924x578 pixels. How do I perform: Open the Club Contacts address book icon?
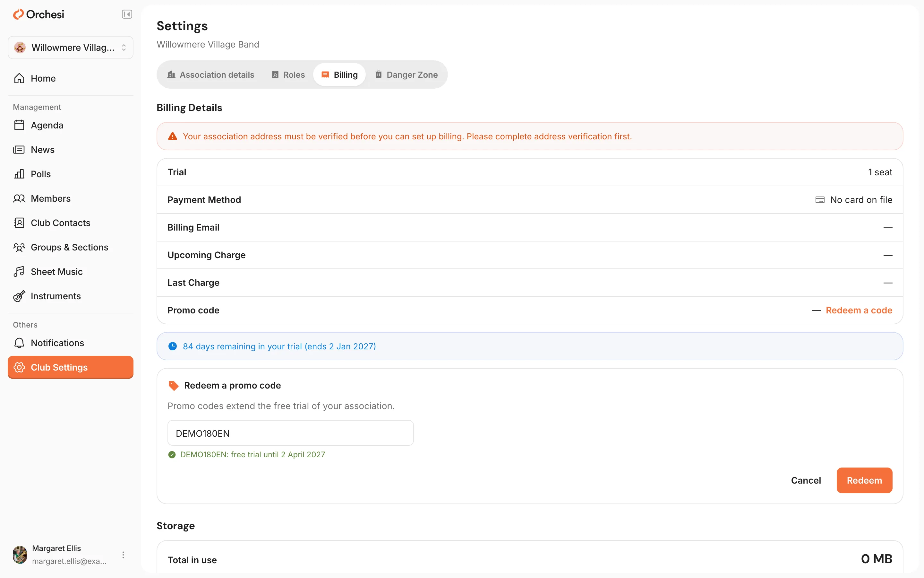tap(19, 223)
